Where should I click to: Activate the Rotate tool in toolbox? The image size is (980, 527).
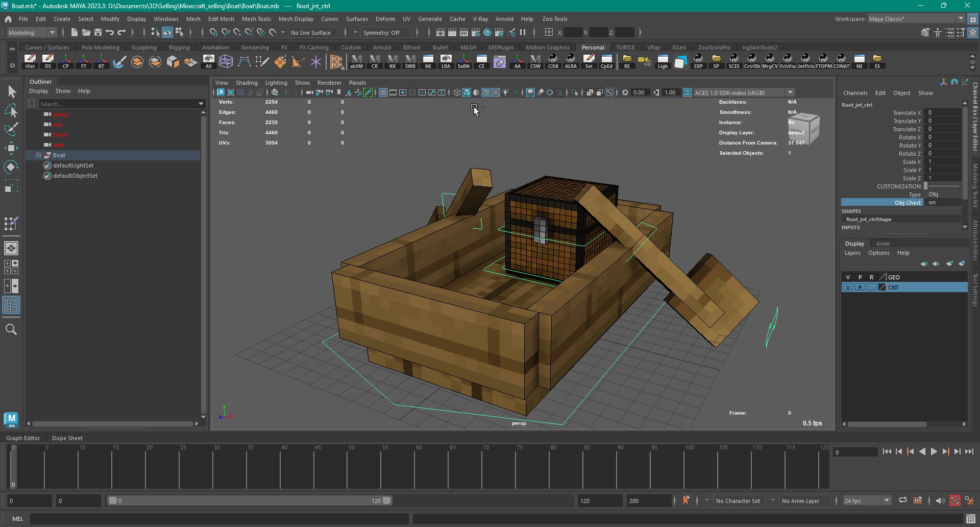pyautogui.click(x=12, y=167)
